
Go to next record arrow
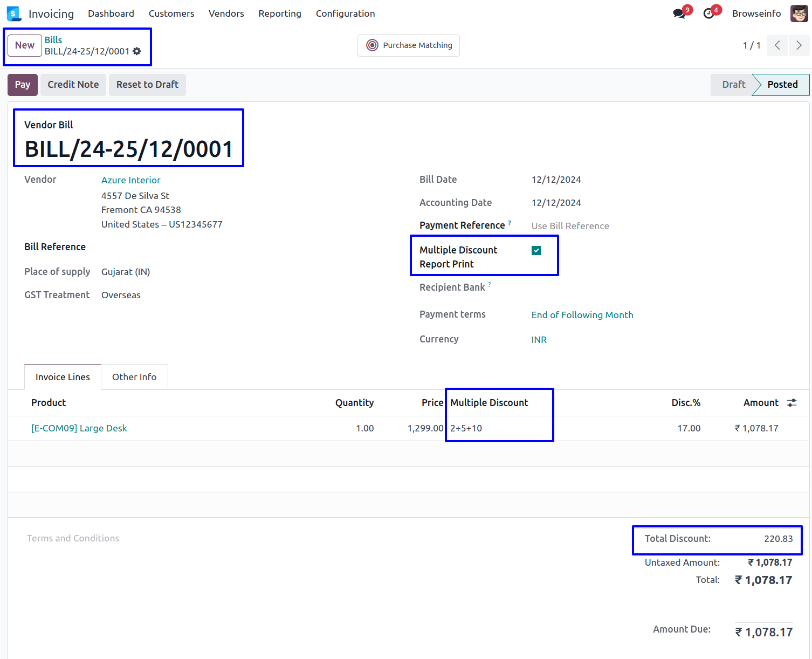click(x=799, y=45)
